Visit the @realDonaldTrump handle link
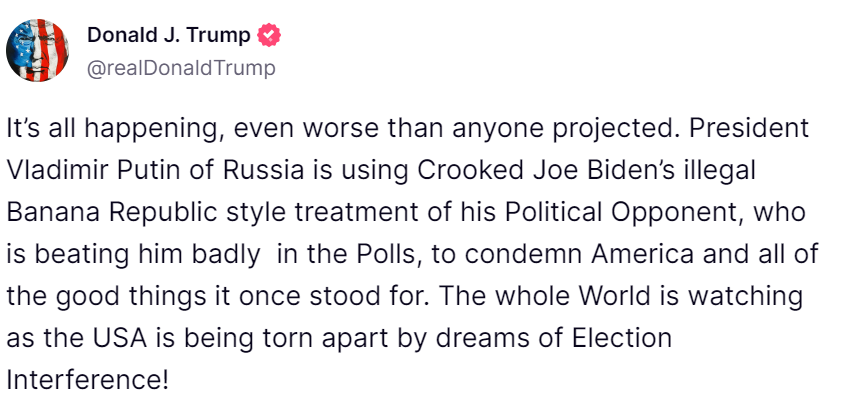851x404 pixels. click(x=181, y=68)
